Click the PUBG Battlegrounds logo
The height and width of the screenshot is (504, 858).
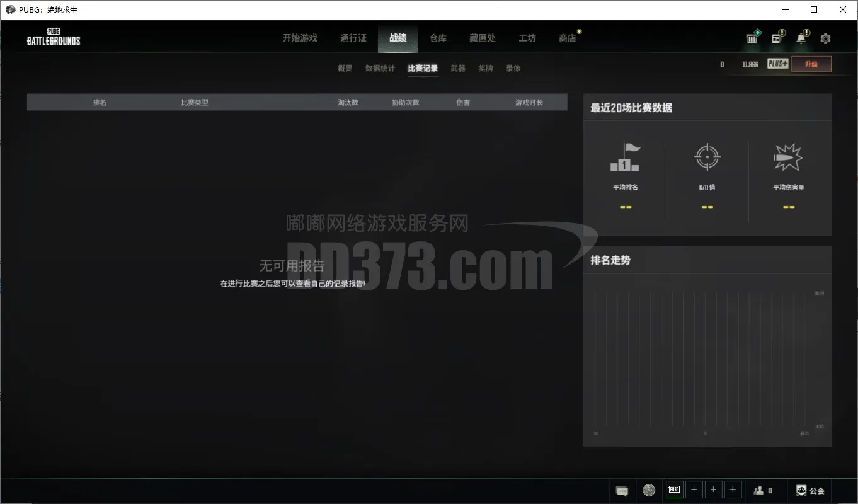coord(54,37)
